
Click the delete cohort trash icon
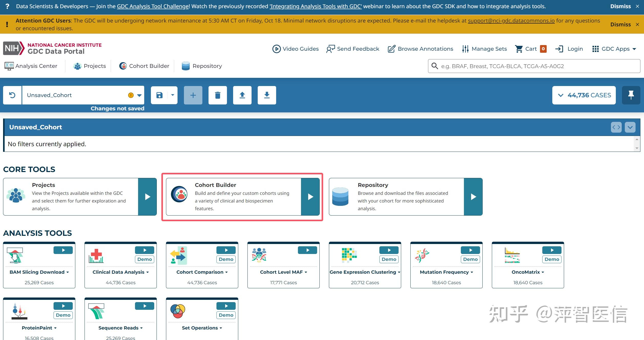point(217,95)
